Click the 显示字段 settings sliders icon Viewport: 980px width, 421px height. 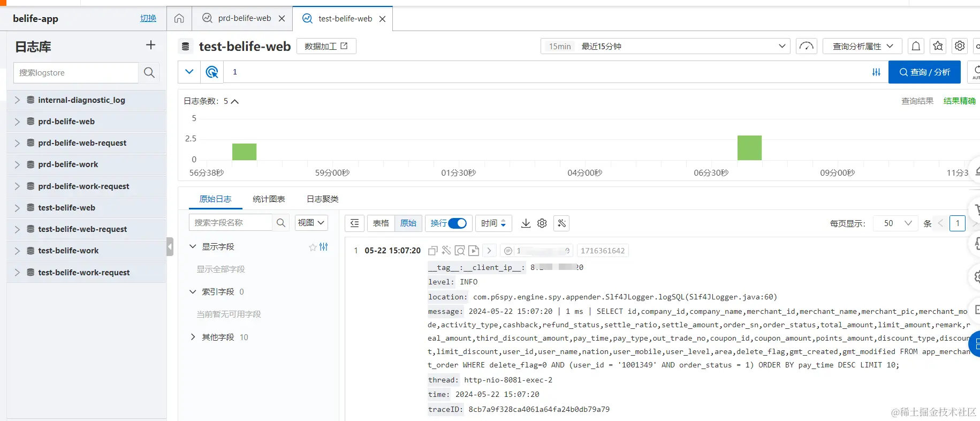coord(324,247)
